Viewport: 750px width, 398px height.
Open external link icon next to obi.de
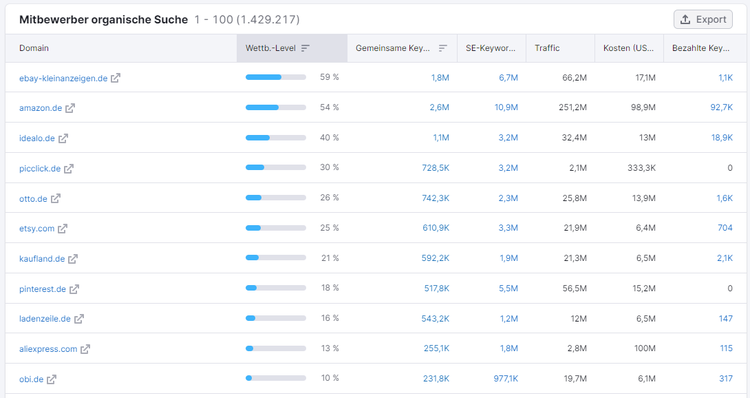tap(52, 379)
